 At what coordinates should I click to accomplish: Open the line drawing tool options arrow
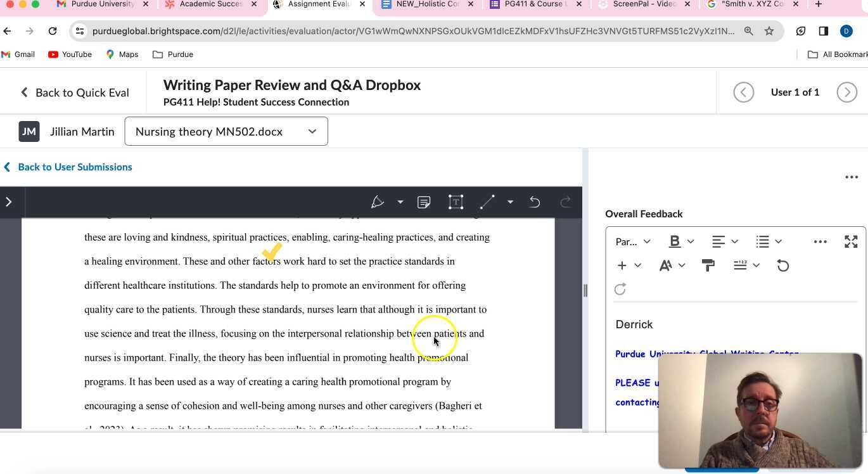[510, 202]
